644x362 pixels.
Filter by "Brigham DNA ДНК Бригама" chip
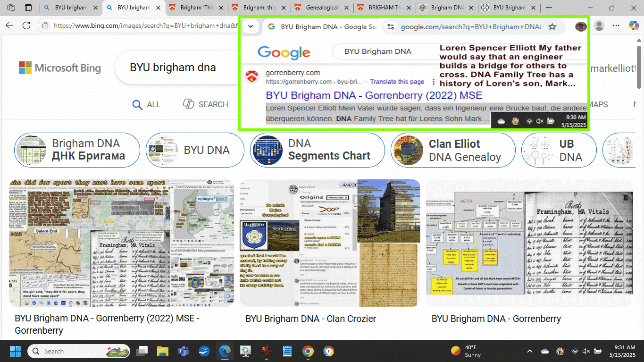point(77,150)
